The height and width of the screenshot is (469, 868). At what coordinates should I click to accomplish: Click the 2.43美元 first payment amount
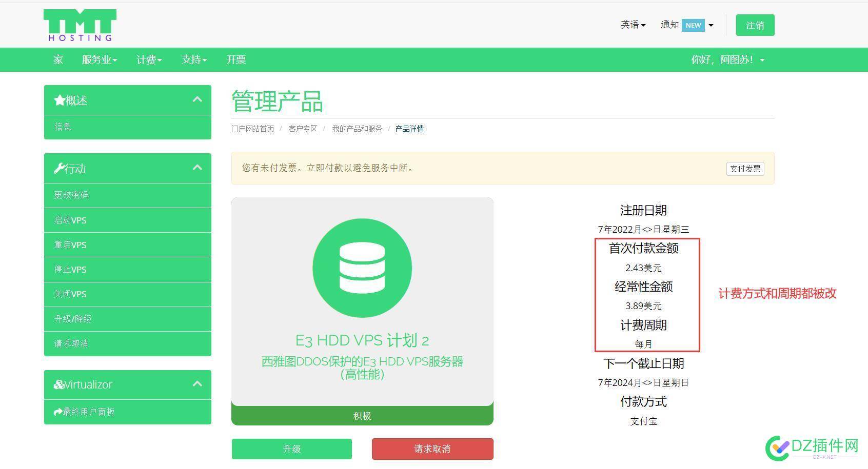click(643, 268)
